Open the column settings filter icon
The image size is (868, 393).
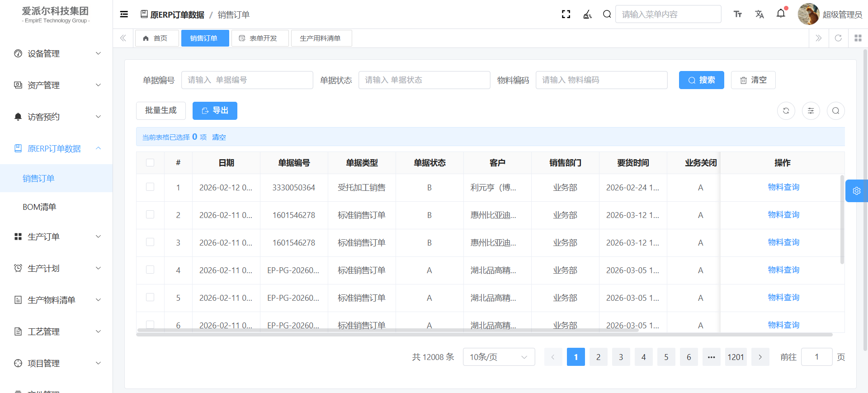pyautogui.click(x=811, y=111)
